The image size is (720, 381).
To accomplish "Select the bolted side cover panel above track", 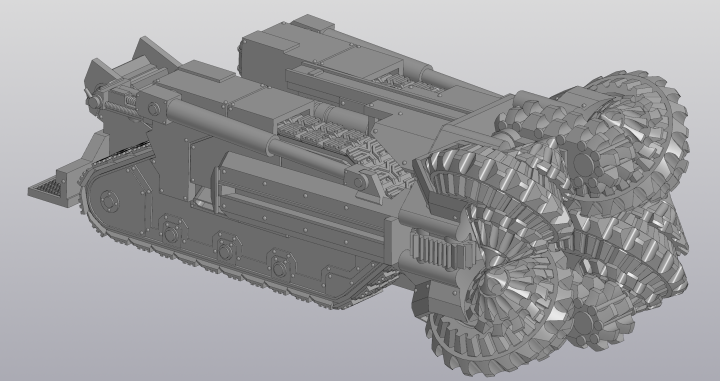I will [x=301, y=210].
